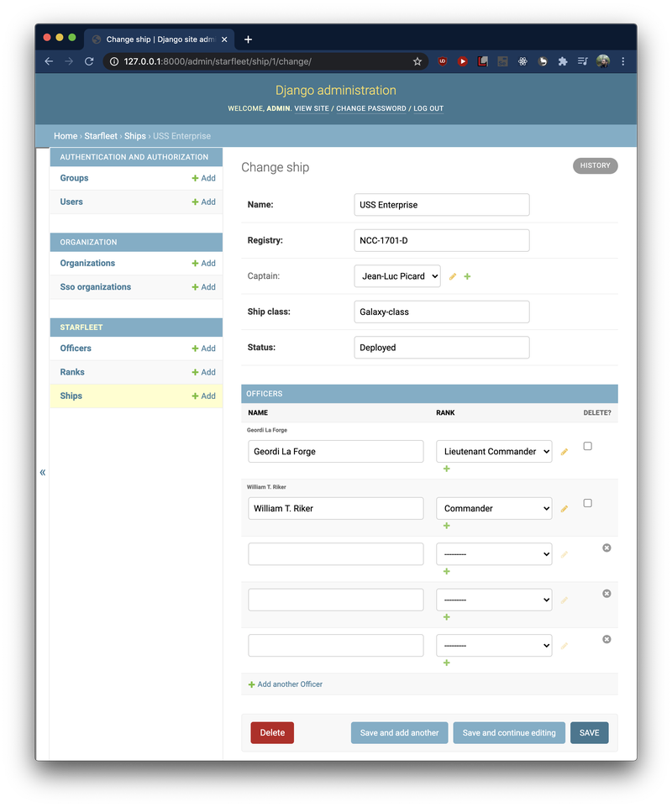The width and height of the screenshot is (672, 807).
Task: Open Organizations in the sidebar
Action: (87, 263)
